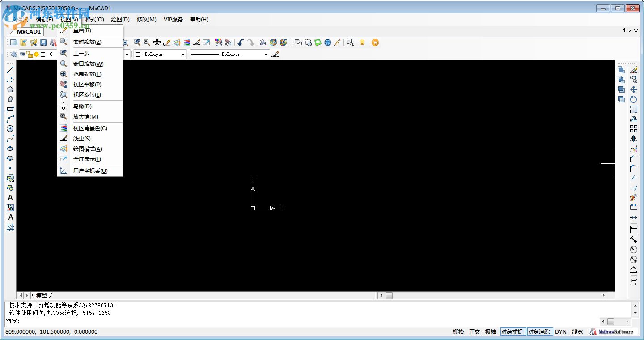Select the Hatch fill tool
This screenshot has height=340, width=644.
coord(10,227)
